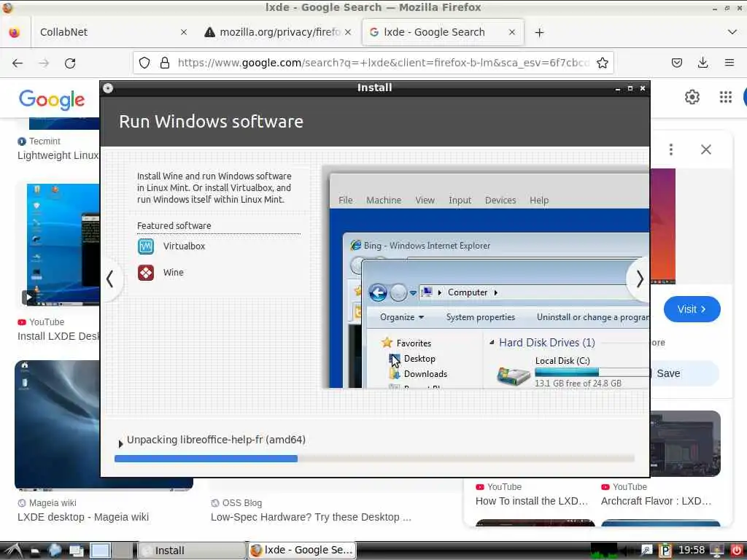
Task: Reload the current Google search page
Action: tap(70, 63)
